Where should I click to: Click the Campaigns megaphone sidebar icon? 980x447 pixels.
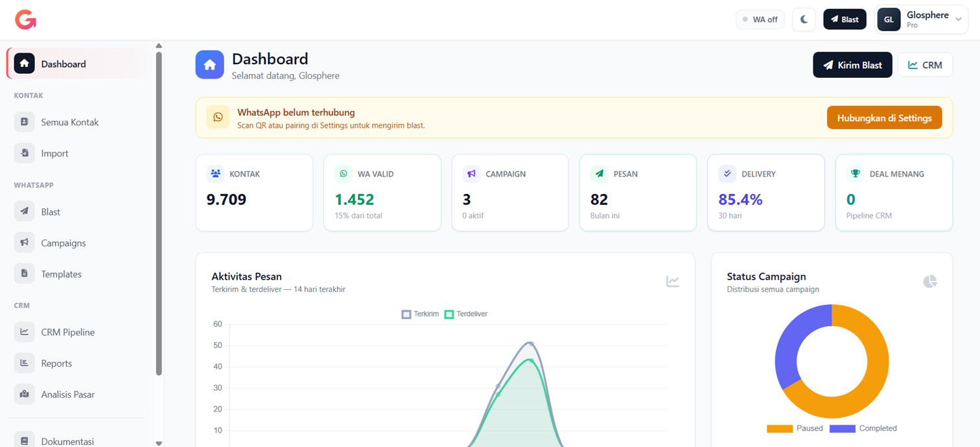24,243
